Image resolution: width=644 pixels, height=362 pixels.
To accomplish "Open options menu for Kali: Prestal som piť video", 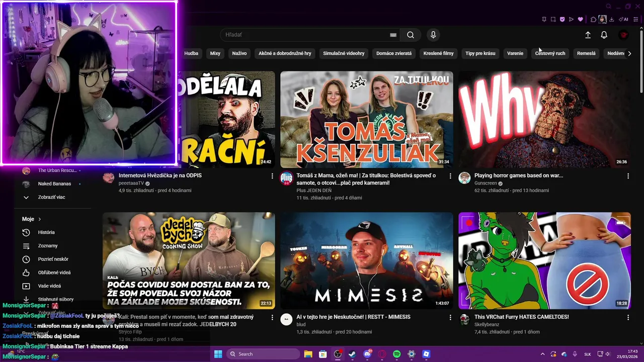I will pyautogui.click(x=272, y=317).
